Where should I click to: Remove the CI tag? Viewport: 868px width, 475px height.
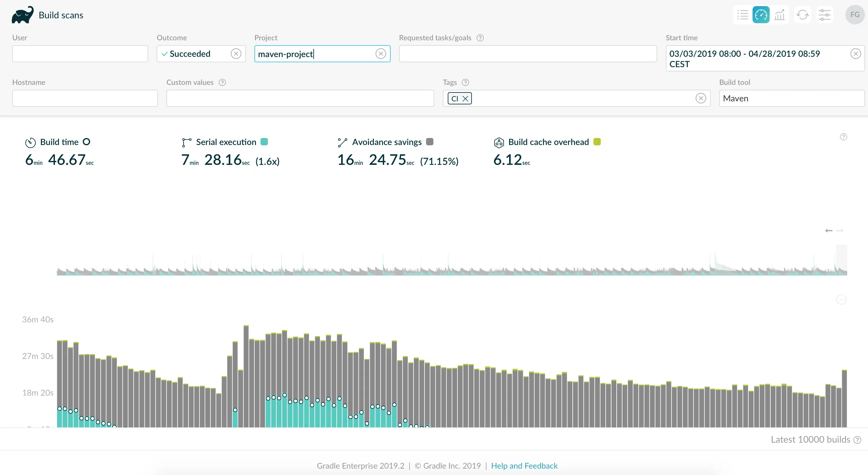465,98
